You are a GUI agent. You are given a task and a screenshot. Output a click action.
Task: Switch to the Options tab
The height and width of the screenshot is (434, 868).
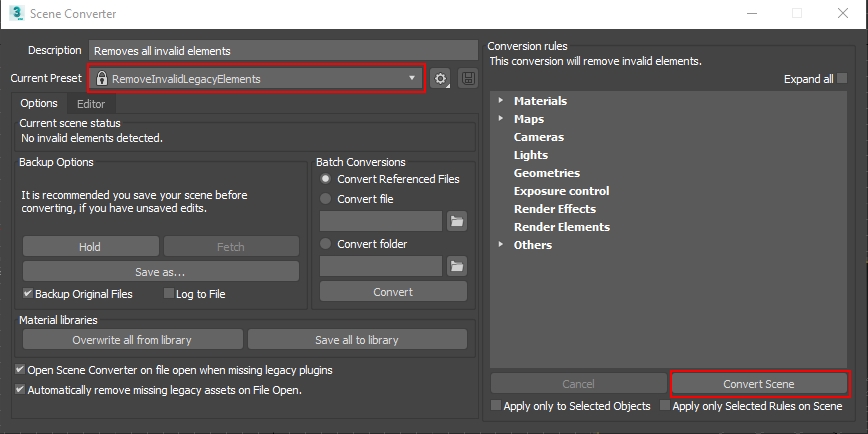pyautogui.click(x=39, y=104)
